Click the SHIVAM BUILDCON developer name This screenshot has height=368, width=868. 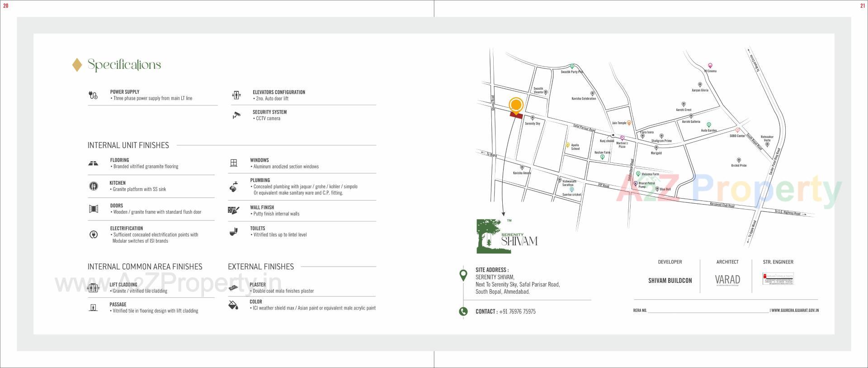[x=670, y=281]
